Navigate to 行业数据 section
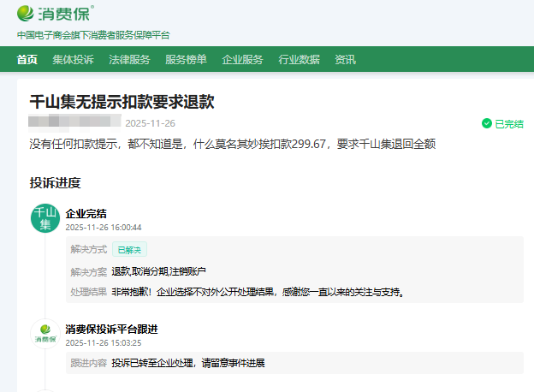Screen dimensions: 534x392 tap(299, 60)
